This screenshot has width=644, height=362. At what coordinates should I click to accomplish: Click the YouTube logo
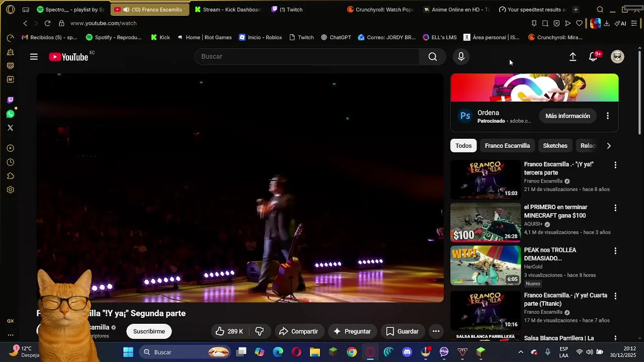tap(69, 57)
